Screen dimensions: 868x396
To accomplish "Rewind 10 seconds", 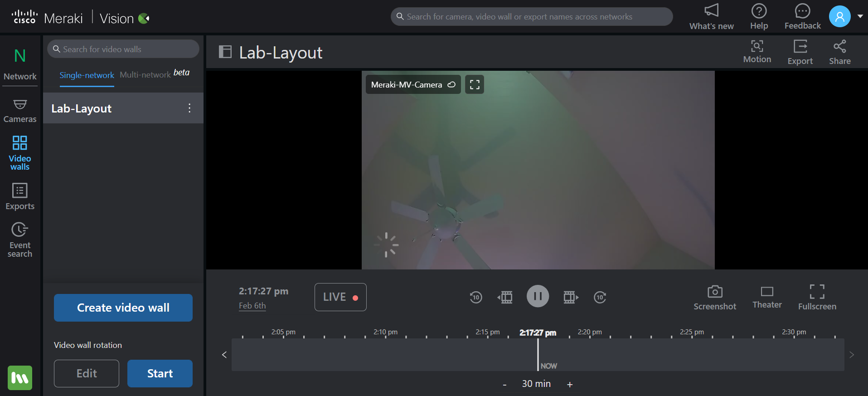I will (476, 297).
